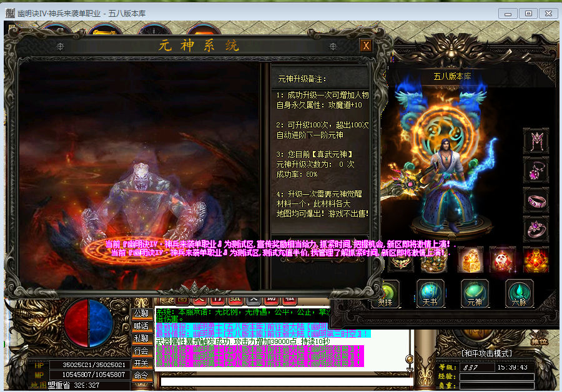562x392 pixels.
Task: Switch chat channel to 私聊
Action: (141, 338)
